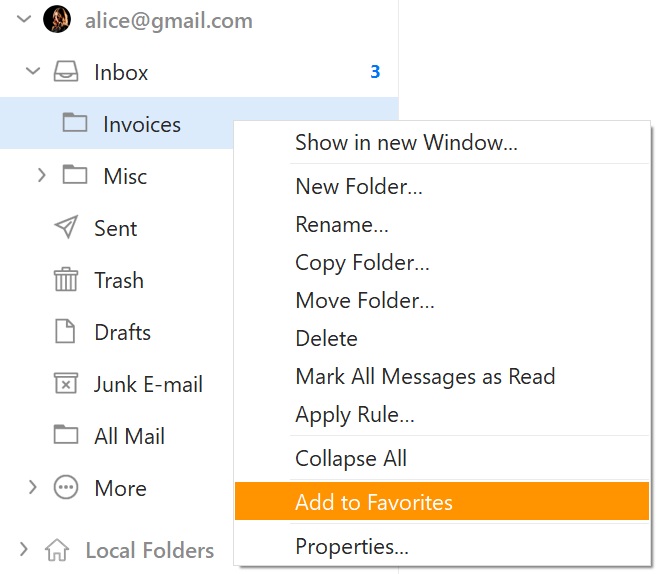Open the All Mail folder label
This screenshot has width=659, height=574.
tap(129, 436)
